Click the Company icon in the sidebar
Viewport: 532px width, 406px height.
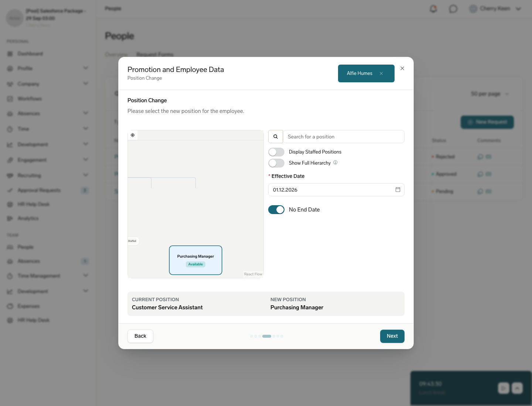coord(10,84)
